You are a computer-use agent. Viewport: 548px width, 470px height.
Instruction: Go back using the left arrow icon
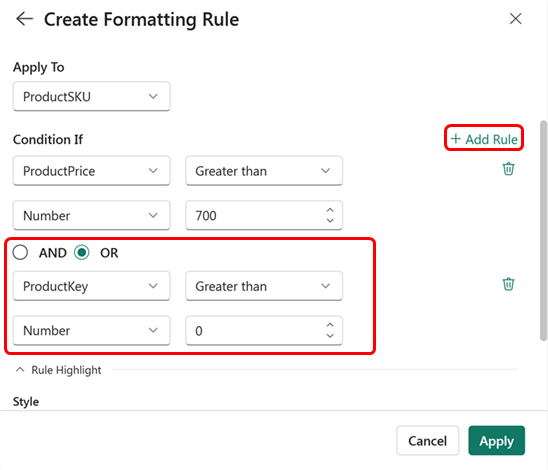24,19
